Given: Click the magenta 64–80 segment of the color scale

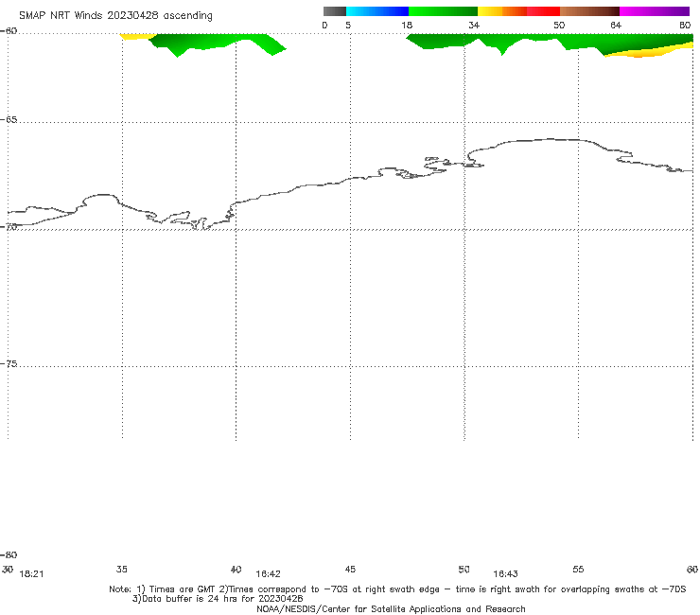Looking at the screenshot, I should point(655,11).
